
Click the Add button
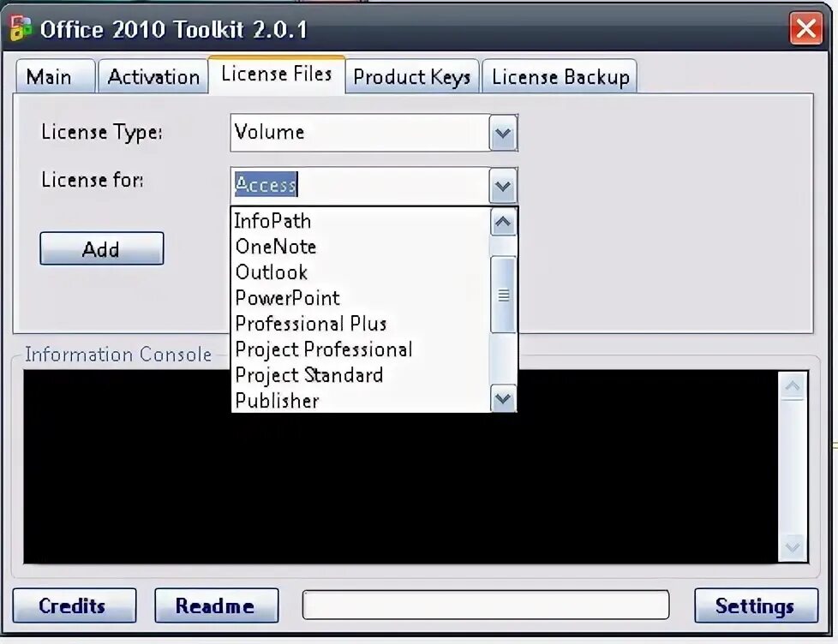(x=101, y=249)
